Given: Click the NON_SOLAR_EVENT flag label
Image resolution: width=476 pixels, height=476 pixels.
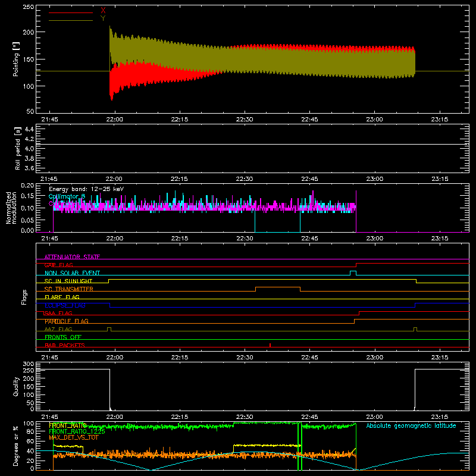Looking at the screenshot, I should [x=72, y=273].
